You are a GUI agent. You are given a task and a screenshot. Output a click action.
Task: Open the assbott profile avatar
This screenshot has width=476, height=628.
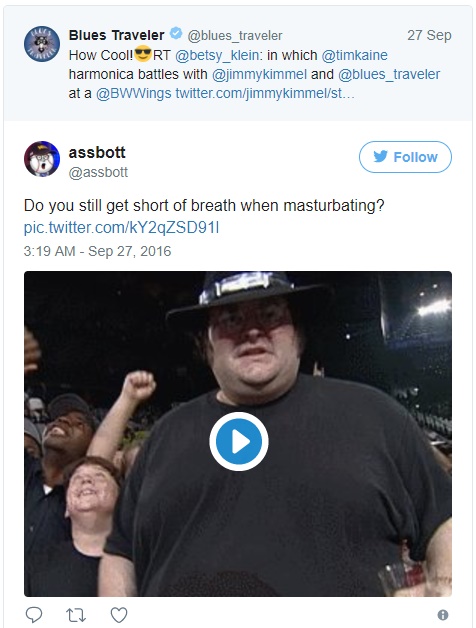tap(42, 159)
